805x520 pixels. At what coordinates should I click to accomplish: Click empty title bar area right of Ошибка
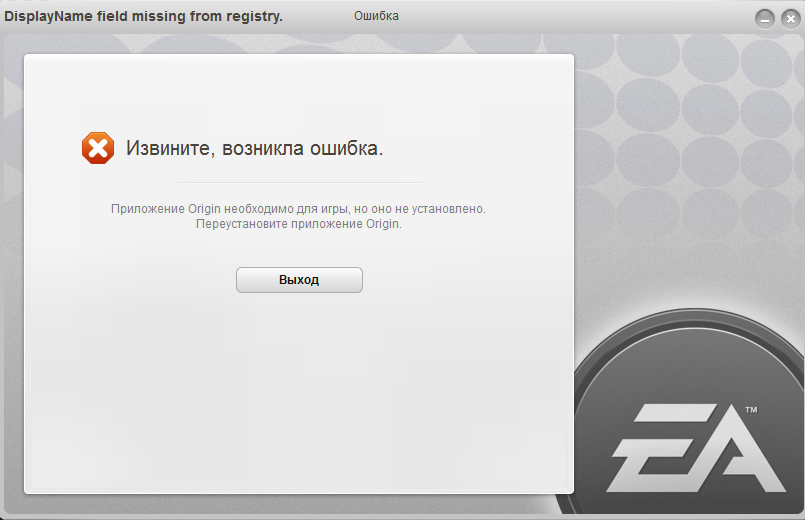pos(565,16)
